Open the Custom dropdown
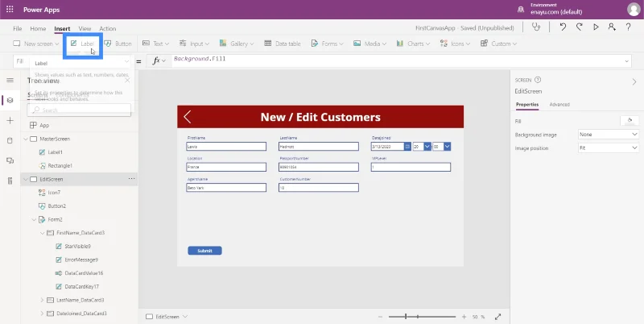Screen dimensions: 644x324 point(498,44)
